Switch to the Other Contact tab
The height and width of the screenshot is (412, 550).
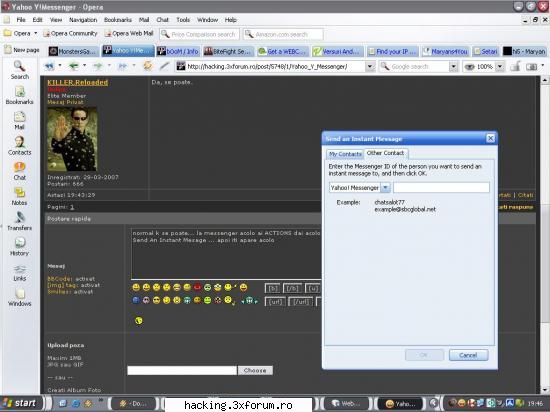click(x=385, y=153)
